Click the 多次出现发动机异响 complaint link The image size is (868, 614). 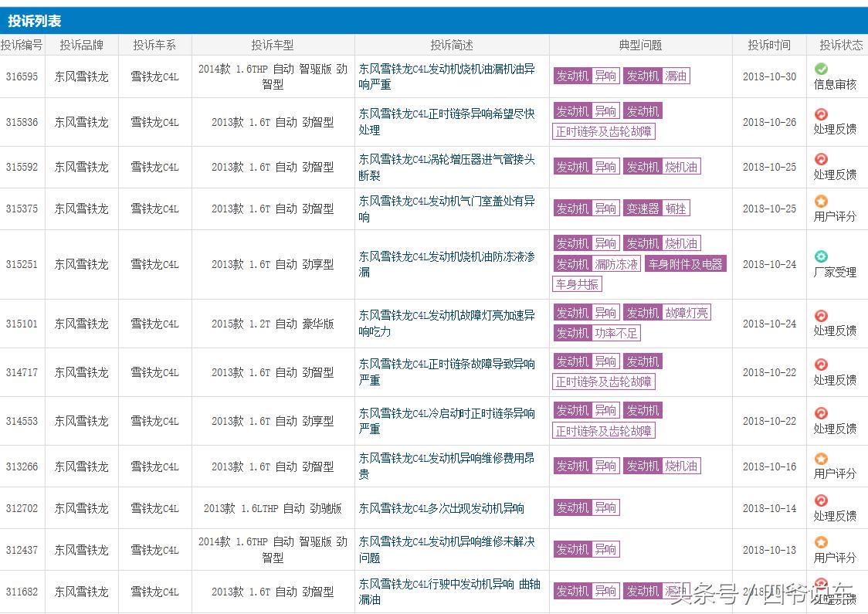point(442,508)
